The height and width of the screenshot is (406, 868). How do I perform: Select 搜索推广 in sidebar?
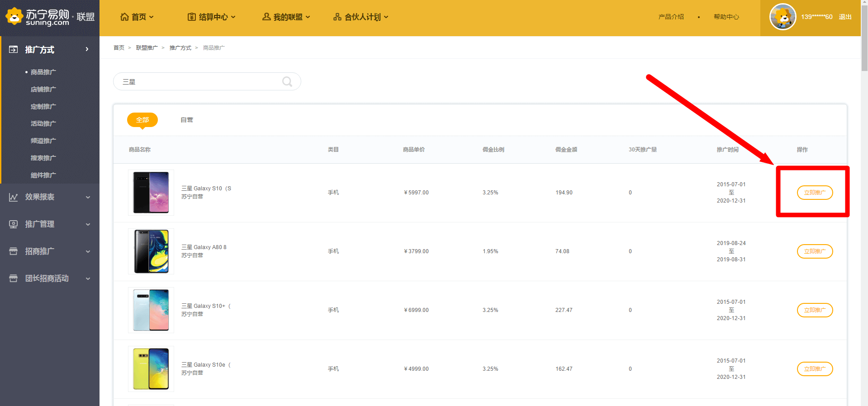click(43, 158)
